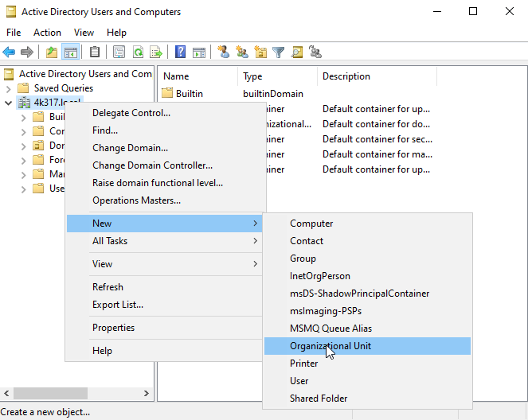Click the Description column header

pyautogui.click(x=346, y=76)
